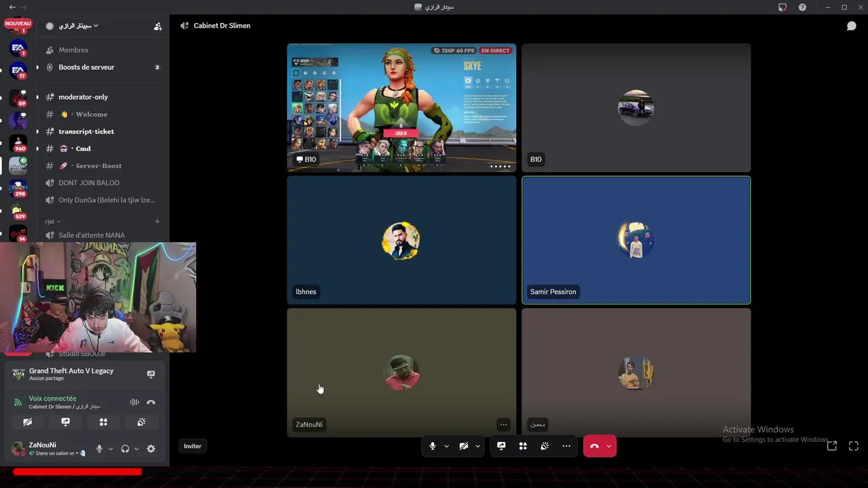868x488 pixels.
Task: Open stream options dots on B10 stream
Action: point(500,166)
